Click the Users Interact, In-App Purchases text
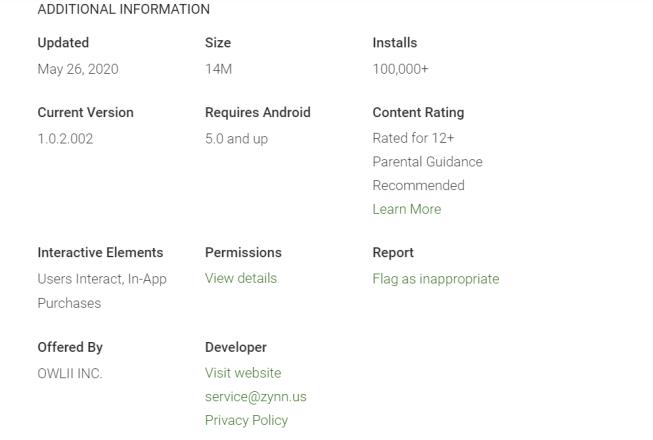653x440 pixels. (x=102, y=290)
